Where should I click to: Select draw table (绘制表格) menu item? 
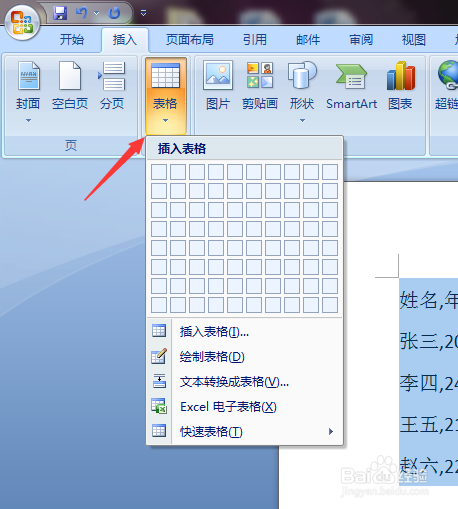[x=245, y=357]
